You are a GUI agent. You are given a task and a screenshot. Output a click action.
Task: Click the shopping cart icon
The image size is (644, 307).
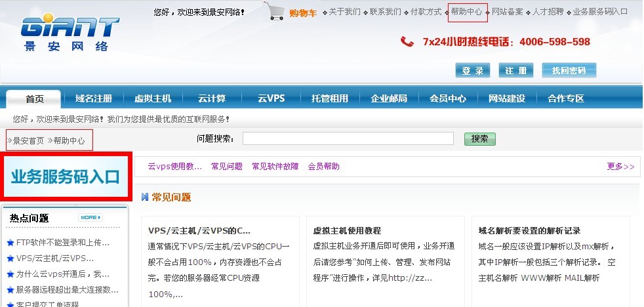click(276, 11)
